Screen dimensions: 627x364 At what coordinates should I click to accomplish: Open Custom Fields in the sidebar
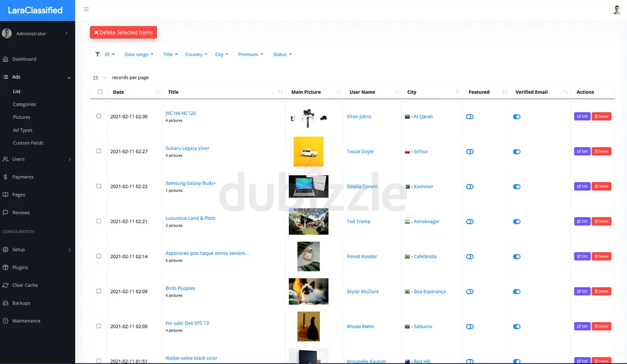point(28,143)
